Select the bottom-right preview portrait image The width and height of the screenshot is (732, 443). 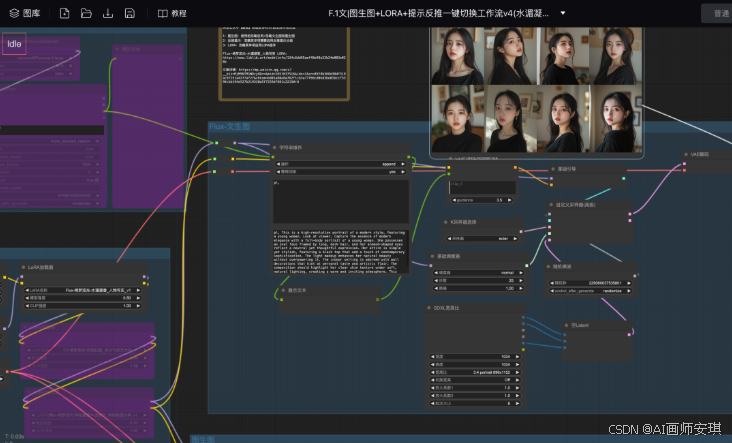[615, 119]
